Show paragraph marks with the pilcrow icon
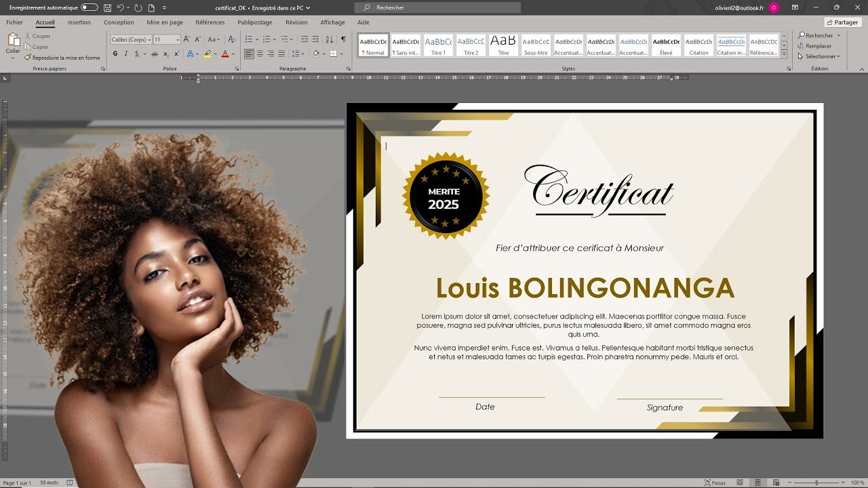The height and width of the screenshot is (488, 868). [x=343, y=39]
